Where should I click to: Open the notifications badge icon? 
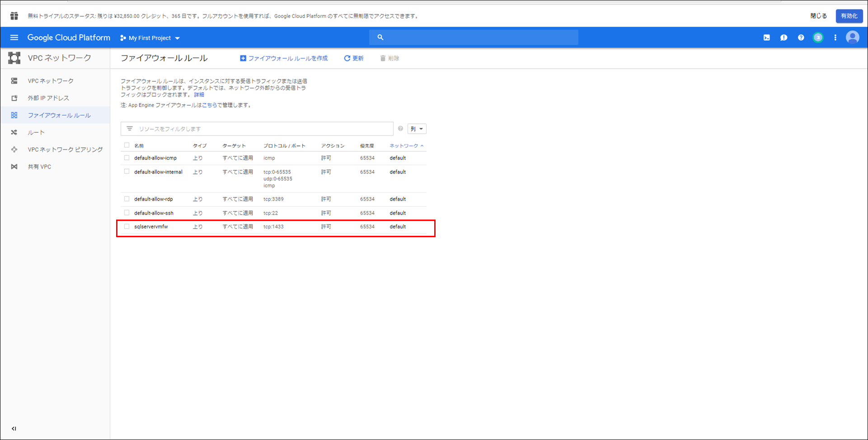tap(818, 37)
